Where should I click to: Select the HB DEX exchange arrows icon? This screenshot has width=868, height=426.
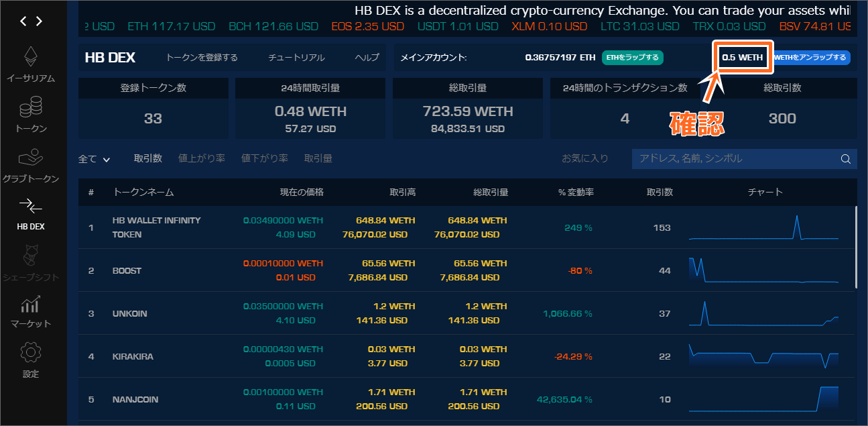pyautogui.click(x=31, y=206)
